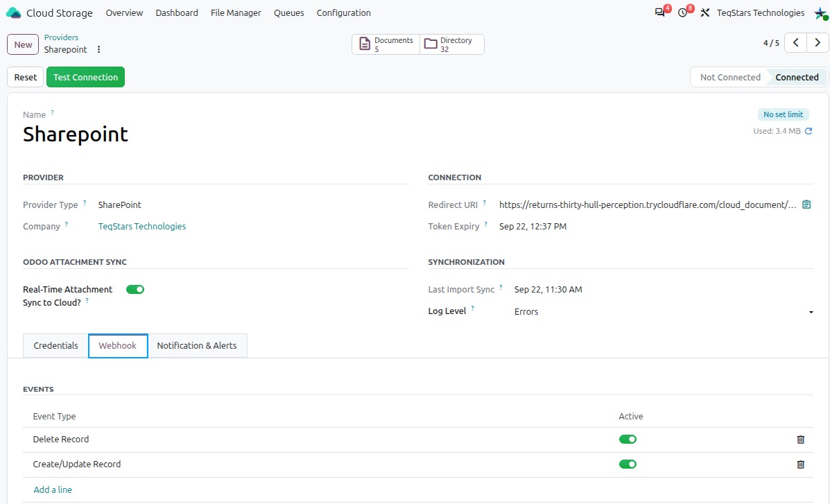This screenshot has height=504, width=830.
Task: Show help tooltip for Name field
Action: (52, 113)
